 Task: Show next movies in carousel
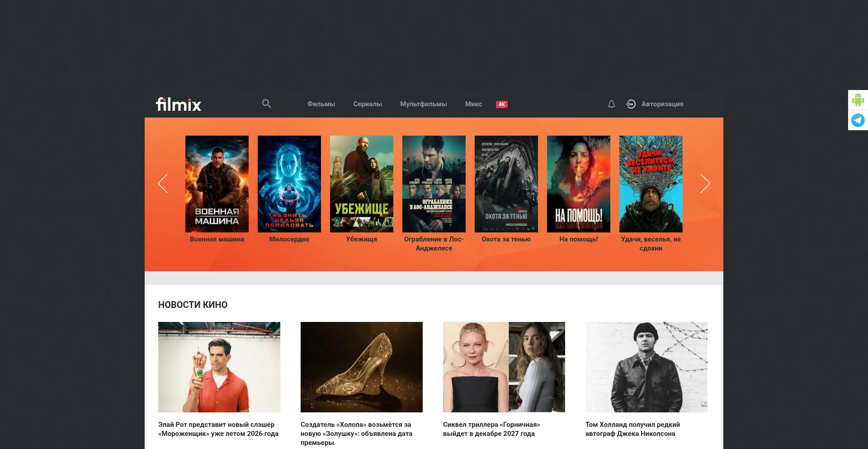[705, 183]
